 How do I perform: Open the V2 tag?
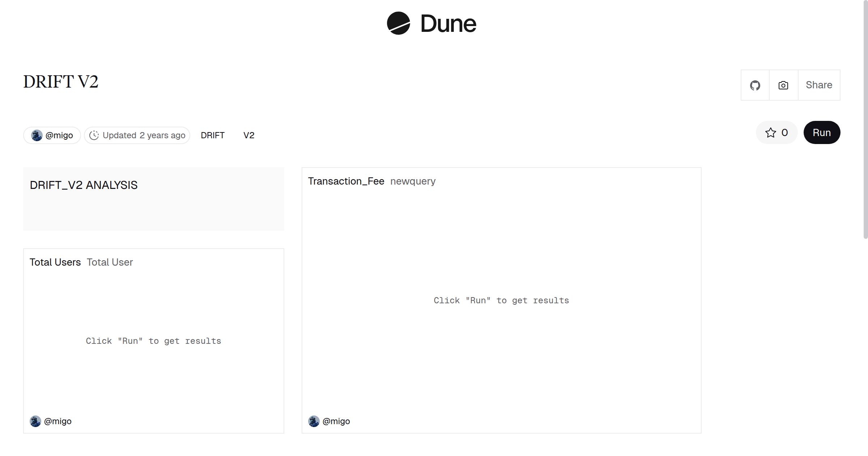(249, 135)
